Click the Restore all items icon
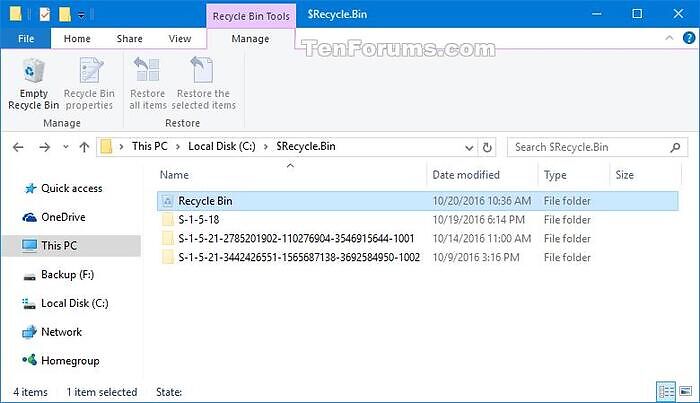The image size is (700, 403). coord(148,80)
